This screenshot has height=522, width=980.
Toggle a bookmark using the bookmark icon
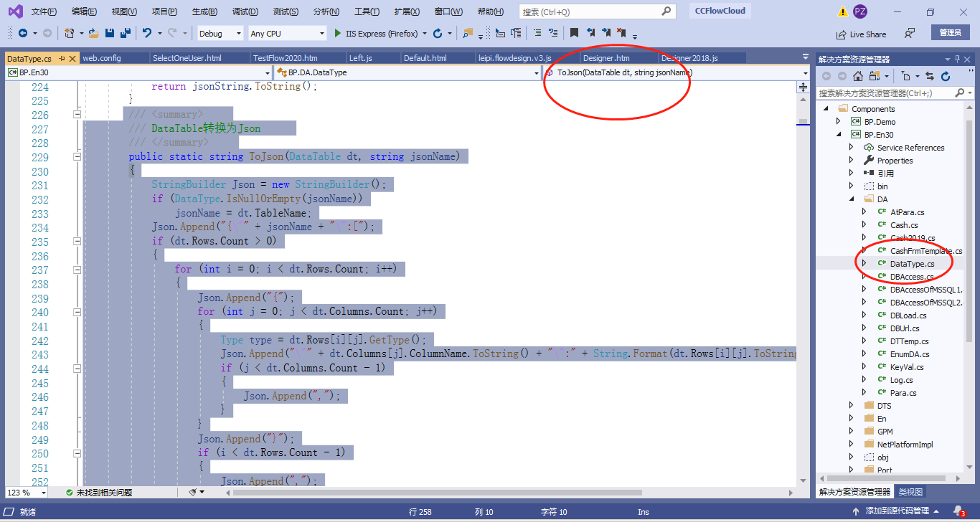[574, 33]
